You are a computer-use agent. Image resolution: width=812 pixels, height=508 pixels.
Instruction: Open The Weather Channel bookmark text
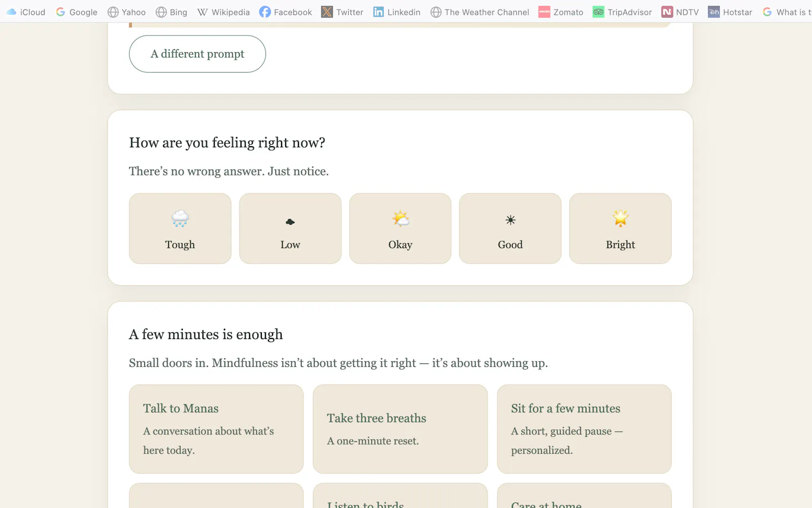(x=487, y=12)
